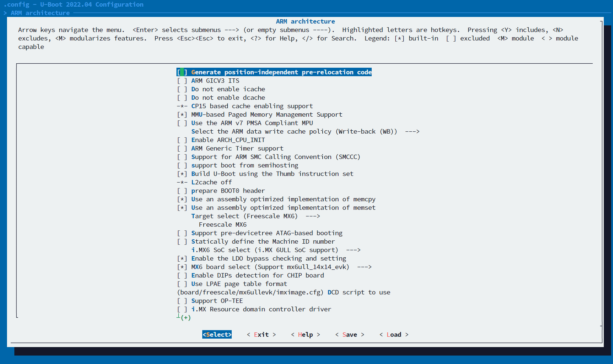The width and height of the screenshot is (613, 364).
Task: Toggle Statically define the Machine ID number
Action: (256, 241)
